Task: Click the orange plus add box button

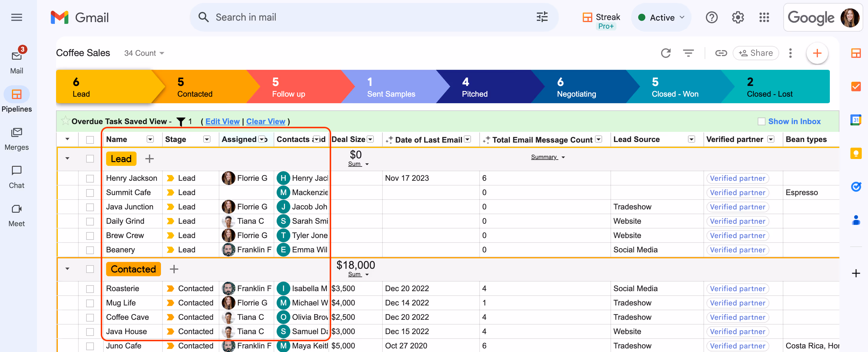Action: tap(817, 53)
